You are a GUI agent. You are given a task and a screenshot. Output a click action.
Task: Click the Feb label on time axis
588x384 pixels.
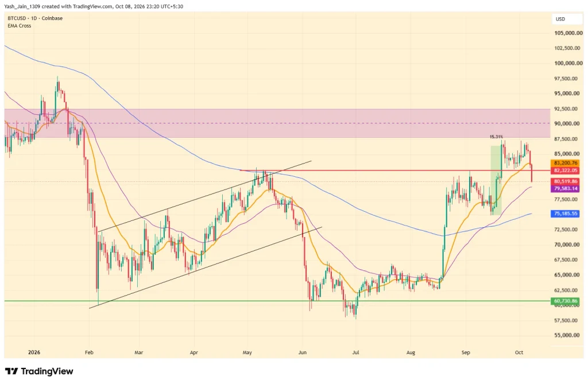(89, 352)
